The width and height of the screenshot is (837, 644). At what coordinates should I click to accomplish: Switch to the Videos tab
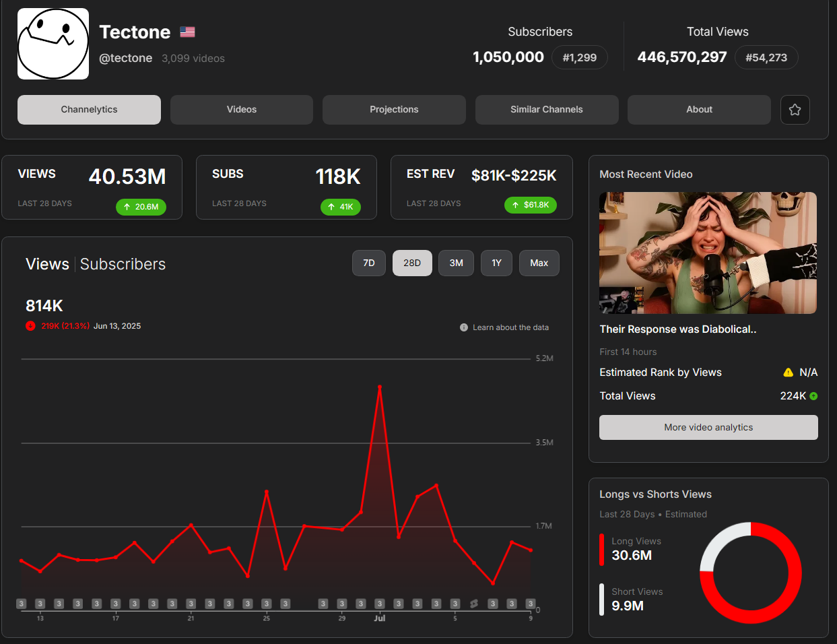[242, 110]
